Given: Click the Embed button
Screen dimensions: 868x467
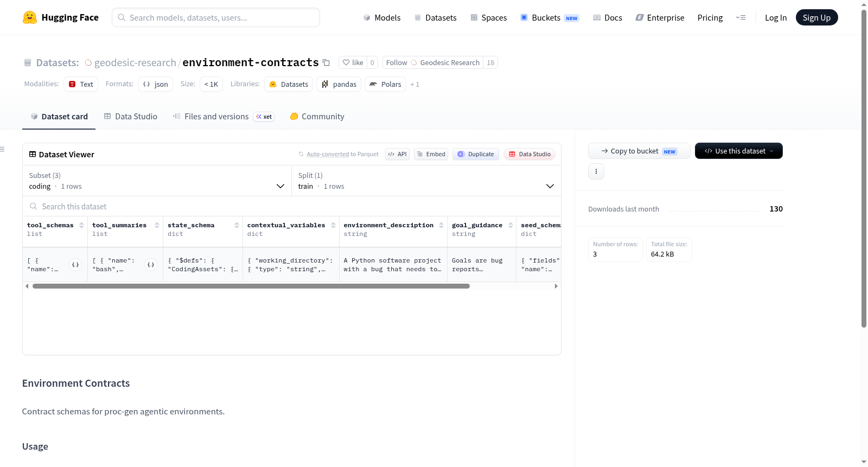Looking at the screenshot, I should 431,154.
